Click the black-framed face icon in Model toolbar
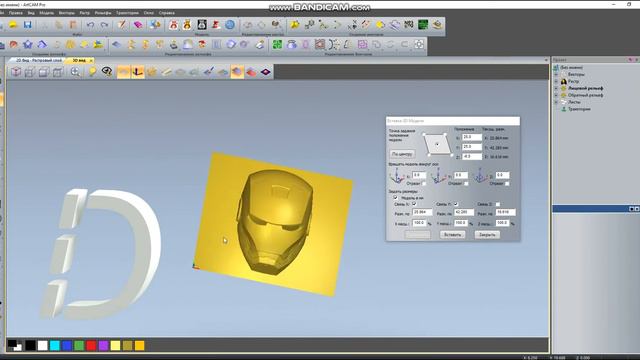The width and height of the screenshot is (640, 360). (202, 25)
